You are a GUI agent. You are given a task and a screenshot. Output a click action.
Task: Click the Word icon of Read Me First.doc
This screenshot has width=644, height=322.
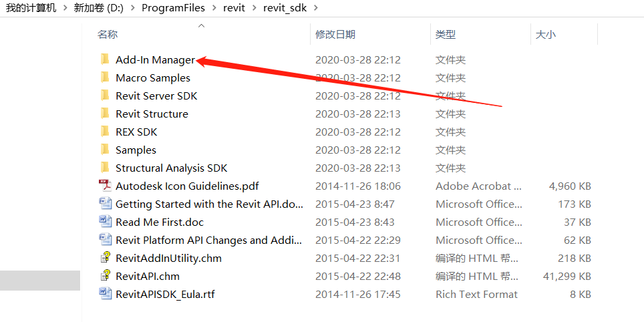point(105,222)
